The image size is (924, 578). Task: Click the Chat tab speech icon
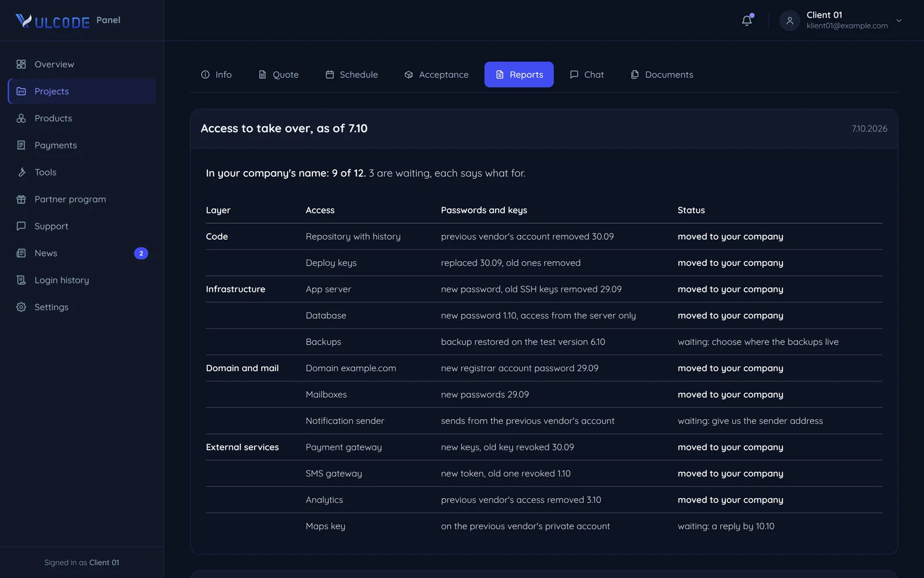[574, 75]
